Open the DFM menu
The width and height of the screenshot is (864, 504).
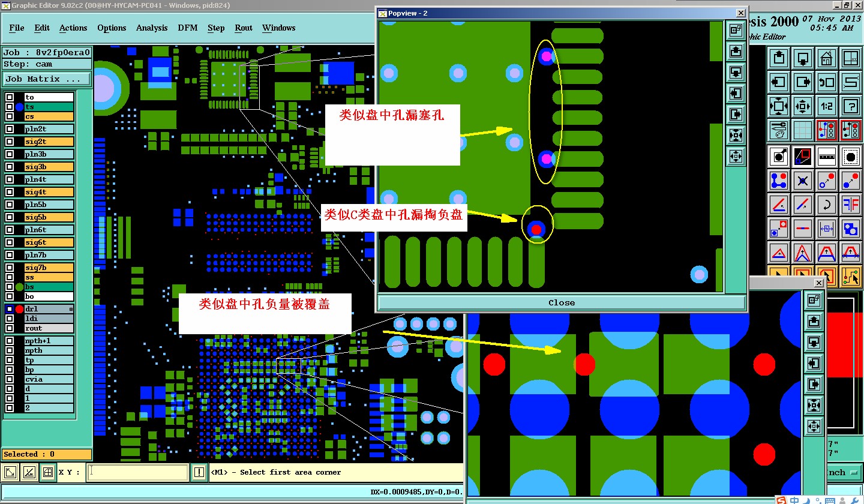(188, 28)
